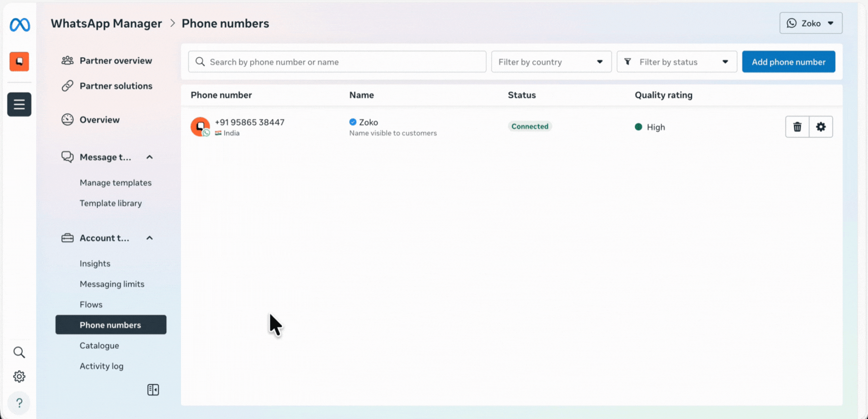
Task: Open the Filter by country dropdown
Action: coord(551,62)
